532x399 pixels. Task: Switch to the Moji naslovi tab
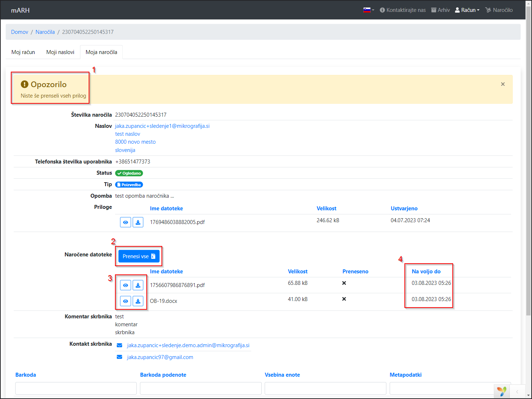point(60,52)
